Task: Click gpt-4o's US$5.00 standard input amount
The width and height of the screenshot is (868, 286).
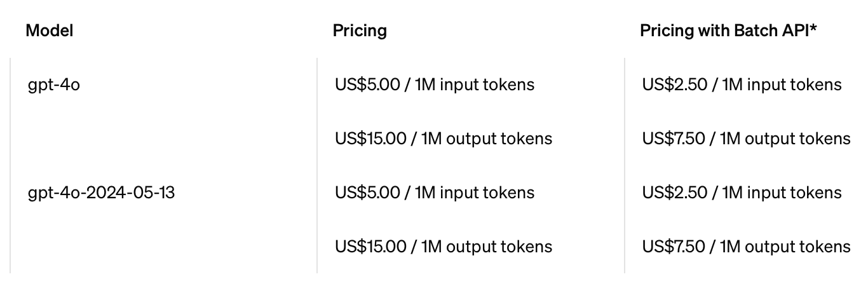Action: click(x=367, y=85)
